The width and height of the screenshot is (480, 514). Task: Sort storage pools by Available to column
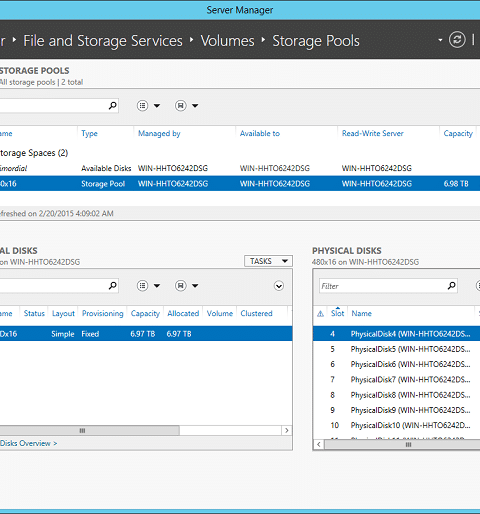260,133
